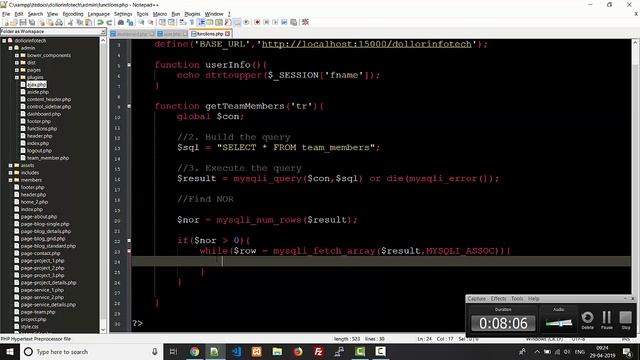Viewport: 640px width, 360px height.
Task: Expand the bower_components folder
Action: point(17,56)
